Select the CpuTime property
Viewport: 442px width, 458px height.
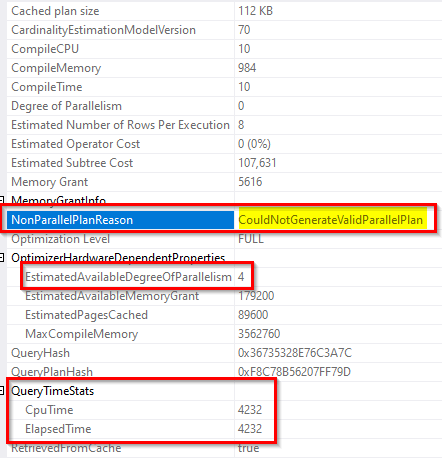click(49, 410)
